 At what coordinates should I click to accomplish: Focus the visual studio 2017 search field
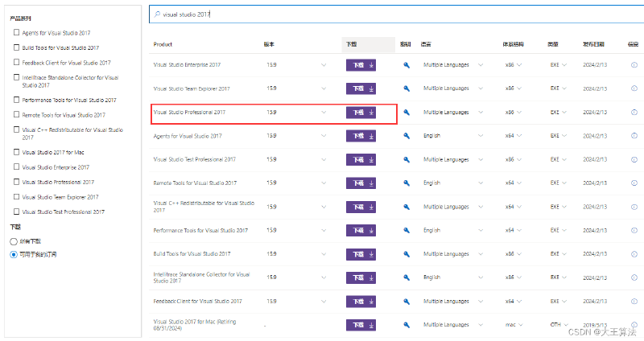396,14
